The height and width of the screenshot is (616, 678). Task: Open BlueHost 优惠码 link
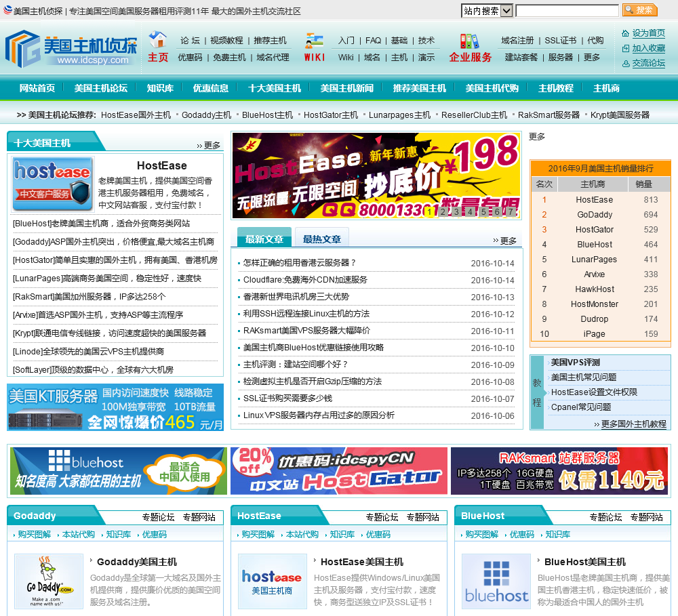pos(521,534)
